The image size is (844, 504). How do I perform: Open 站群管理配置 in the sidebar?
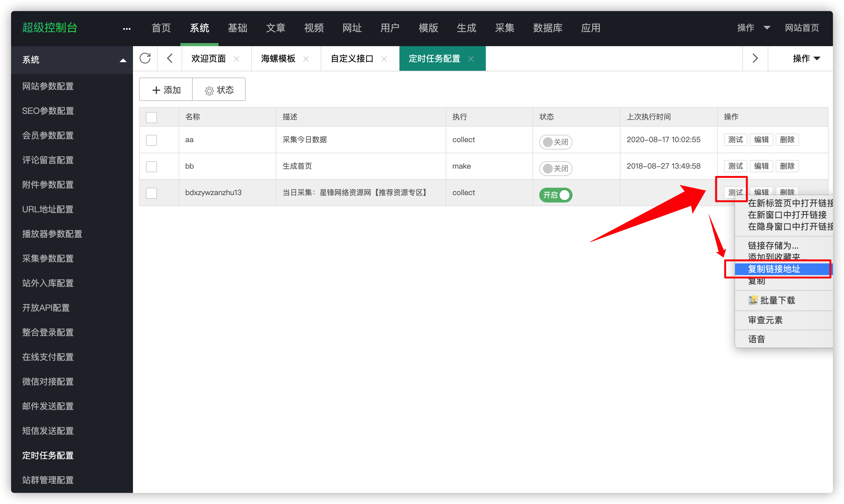coord(48,480)
